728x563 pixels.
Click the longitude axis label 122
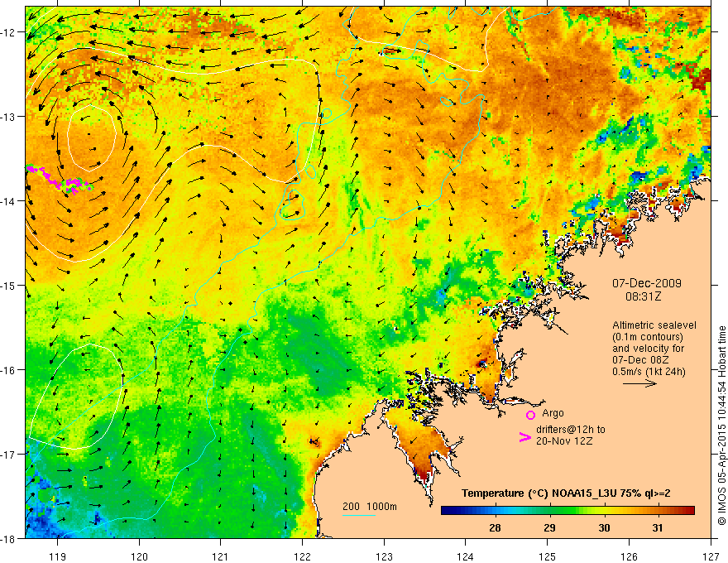[302, 556]
